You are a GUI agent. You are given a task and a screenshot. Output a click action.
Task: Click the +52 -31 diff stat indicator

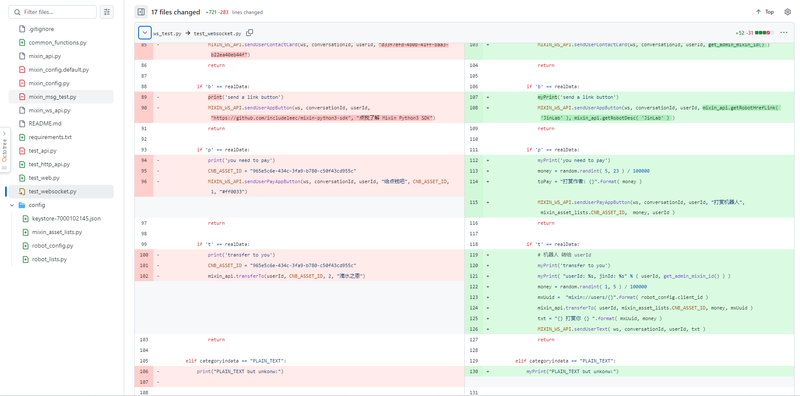point(752,33)
